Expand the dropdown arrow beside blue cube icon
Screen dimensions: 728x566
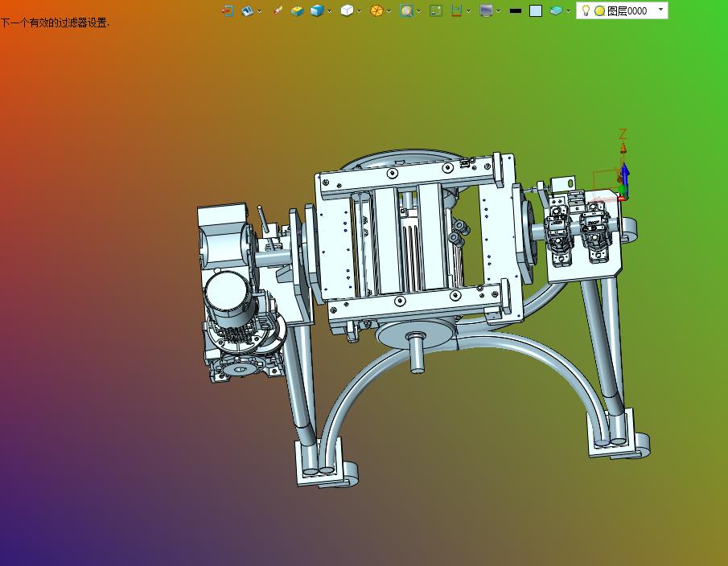click(330, 11)
